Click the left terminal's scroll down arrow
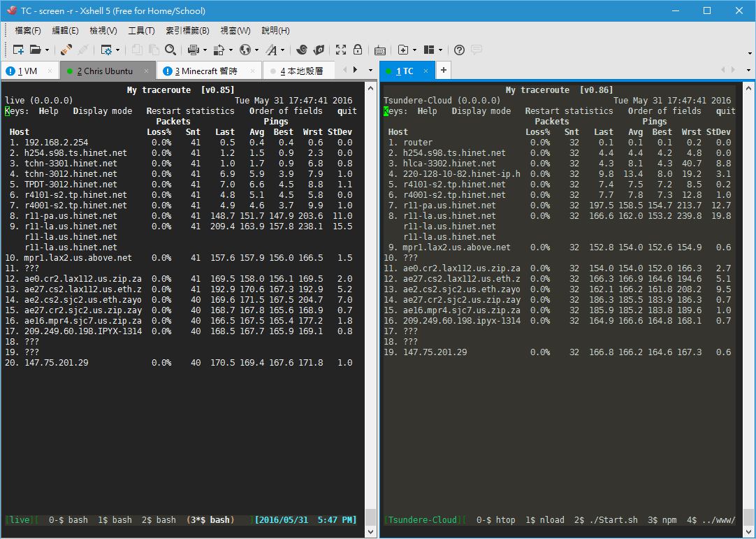 click(x=371, y=532)
